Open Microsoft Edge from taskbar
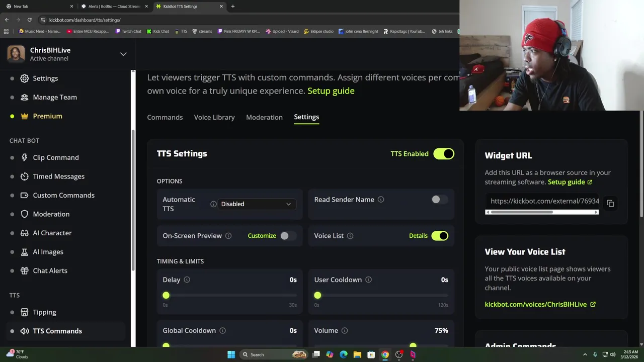Image resolution: width=644 pixels, height=362 pixels. (344, 354)
